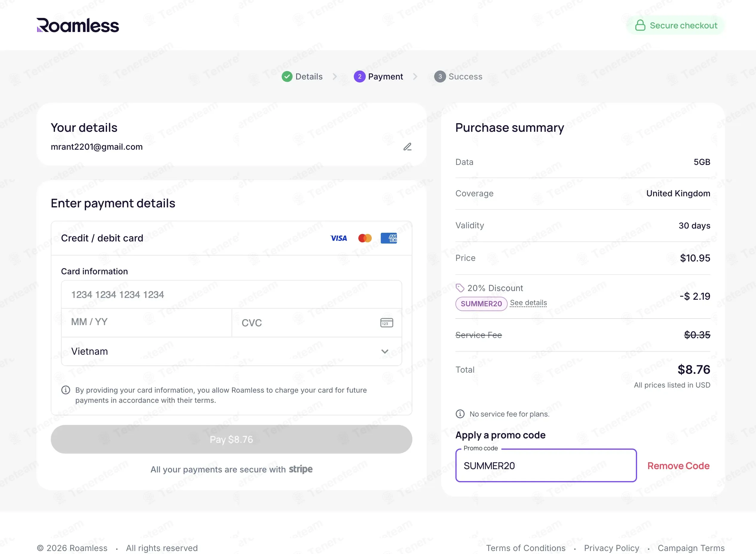Viewport: 756px width, 554px height.
Task: Select the Success step label
Action: click(x=465, y=76)
